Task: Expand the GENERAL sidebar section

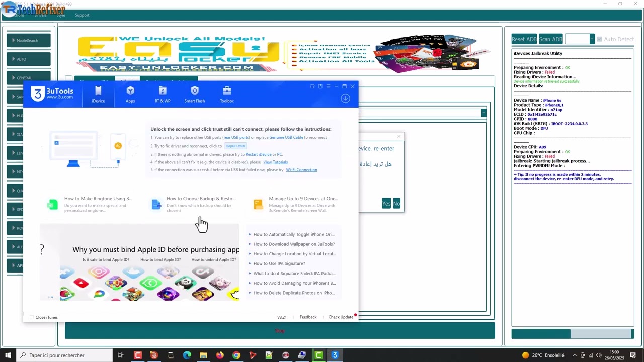Action: point(29,78)
